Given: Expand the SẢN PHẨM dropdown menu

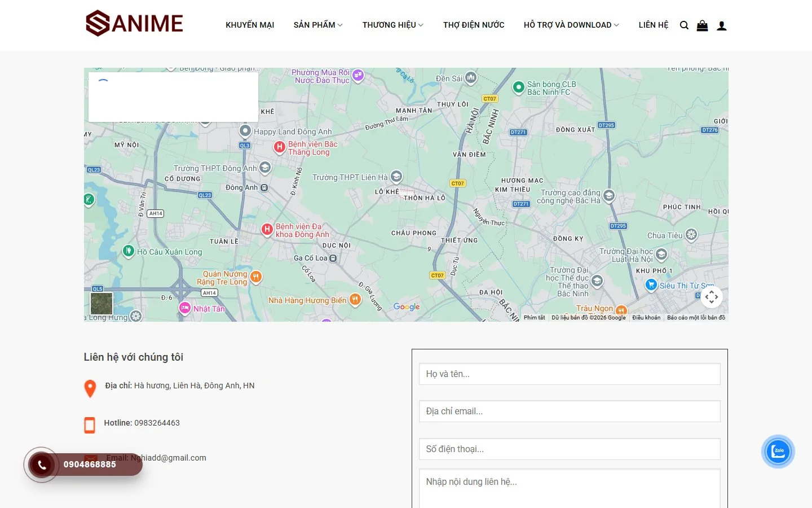Looking at the screenshot, I should point(318,25).
